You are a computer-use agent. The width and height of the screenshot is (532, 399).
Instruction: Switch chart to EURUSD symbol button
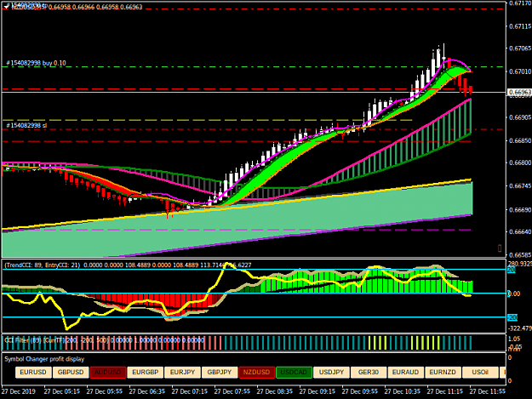pyautogui.click(x=33, y=373)
